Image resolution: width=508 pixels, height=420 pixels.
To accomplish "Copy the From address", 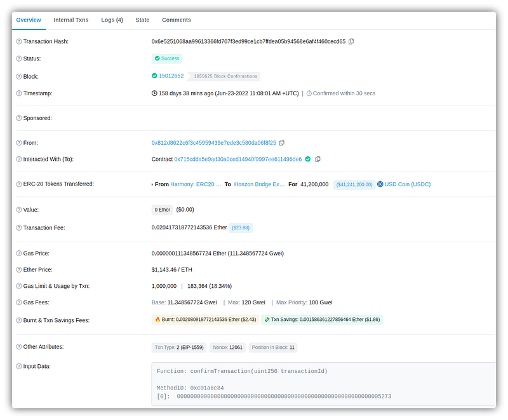I will coord(282,143).
